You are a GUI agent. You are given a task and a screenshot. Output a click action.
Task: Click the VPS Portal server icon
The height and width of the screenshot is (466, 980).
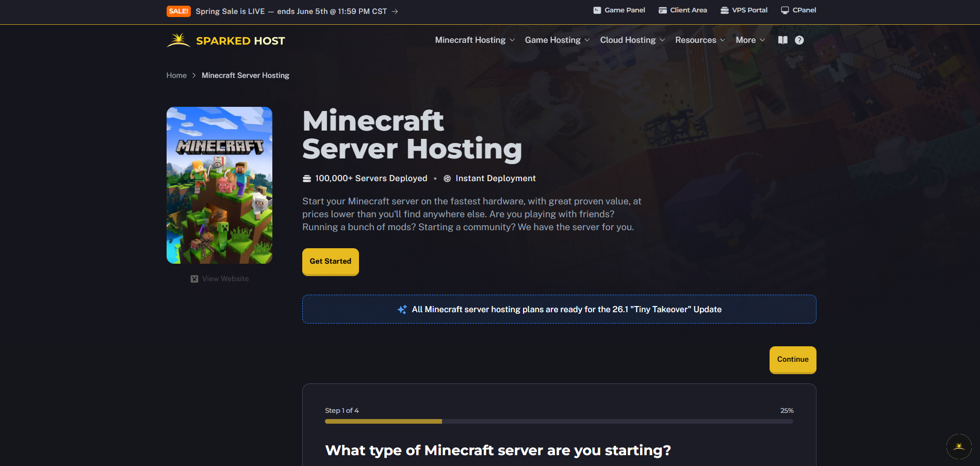725,10
